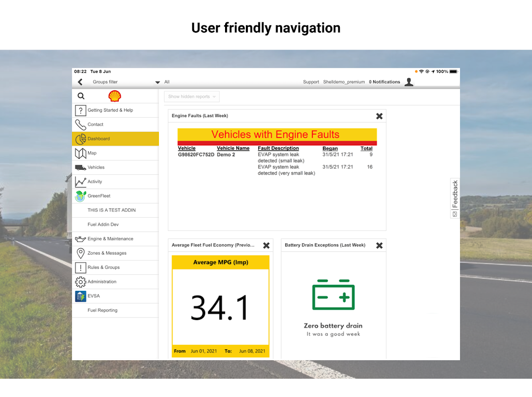Select Dashboard in the sidebar

point(115,139)
